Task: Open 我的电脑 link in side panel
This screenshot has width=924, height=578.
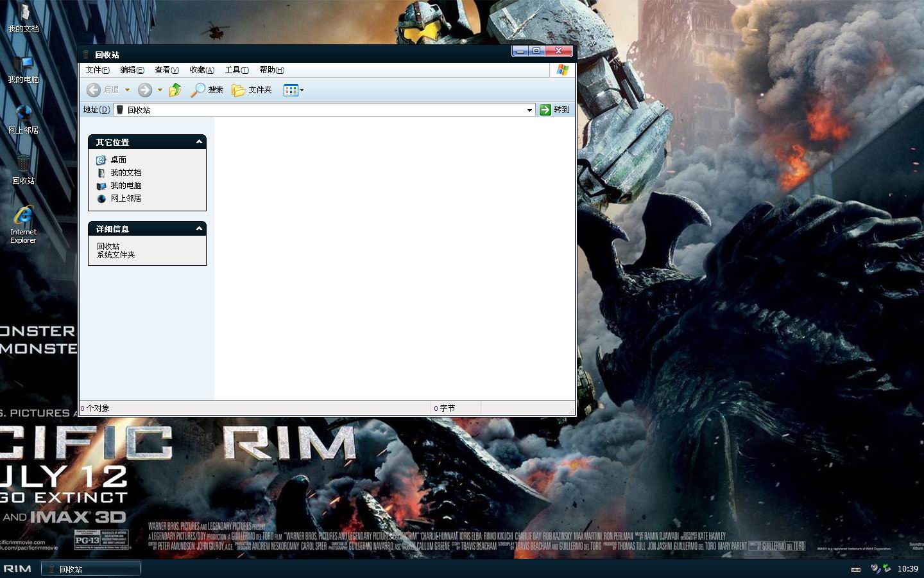Action: coord(126,186)
